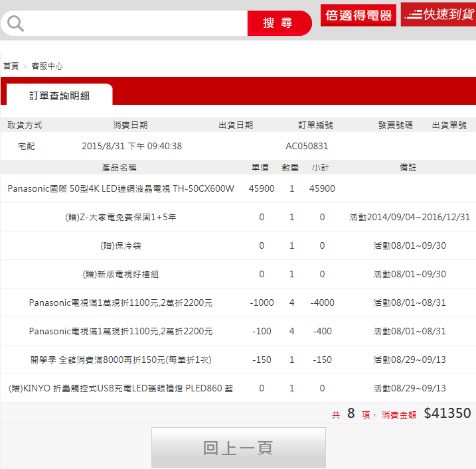Click the -150 subtotal in 開學季 row
This screenshot has height=469, width=476.
click(322, 360)
